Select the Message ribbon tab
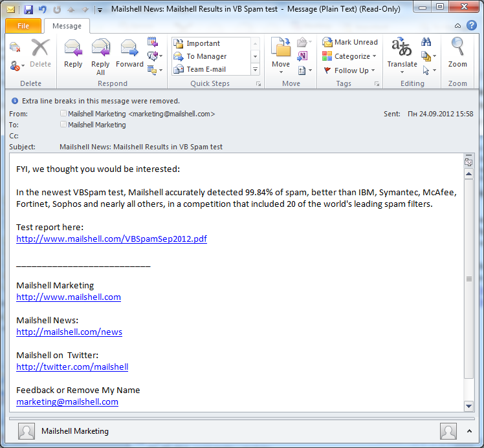Screen dimensions: 484x448 tap(67, 26)
